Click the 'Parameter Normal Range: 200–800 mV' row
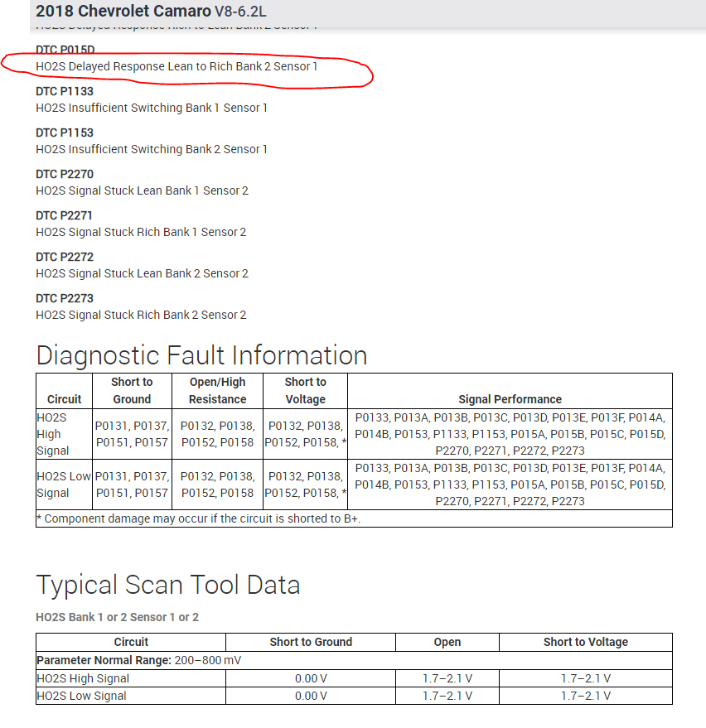 tap(354, 660)
